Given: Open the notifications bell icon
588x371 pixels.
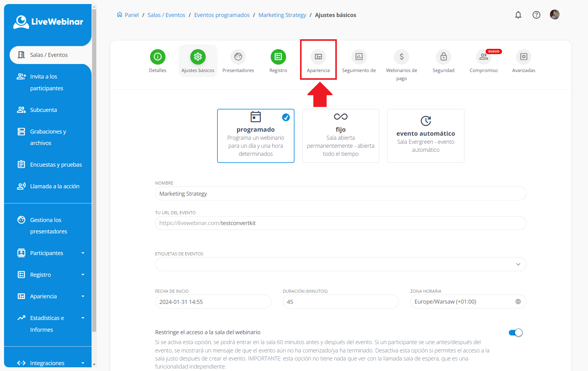Looking at the screenshot, I should 518,15.
